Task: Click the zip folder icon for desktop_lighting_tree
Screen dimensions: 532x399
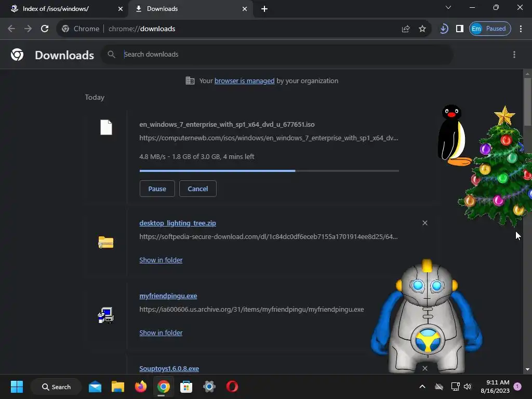Action: tap(106, 242)
